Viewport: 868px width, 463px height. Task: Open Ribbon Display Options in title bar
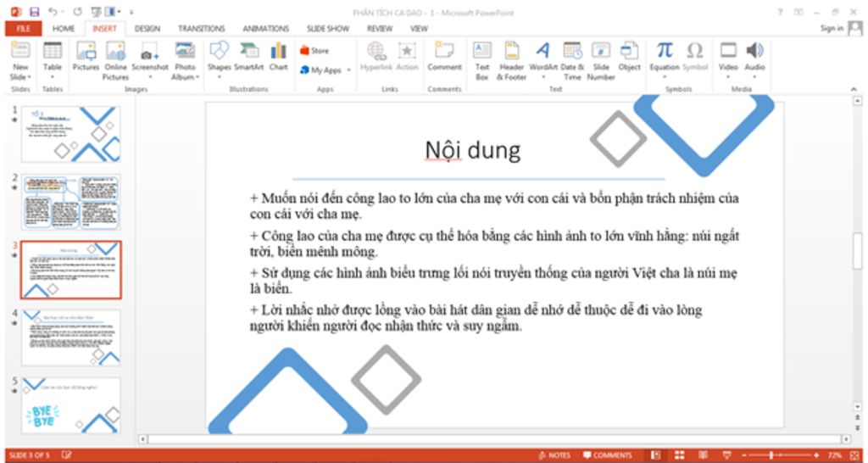pyautogui.click(x=798, y=12)
